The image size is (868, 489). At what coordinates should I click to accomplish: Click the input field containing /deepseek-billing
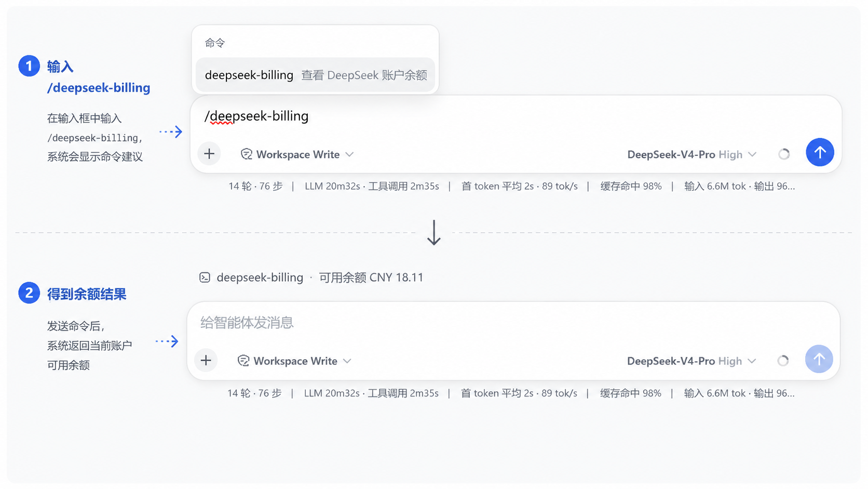point(516,116)
